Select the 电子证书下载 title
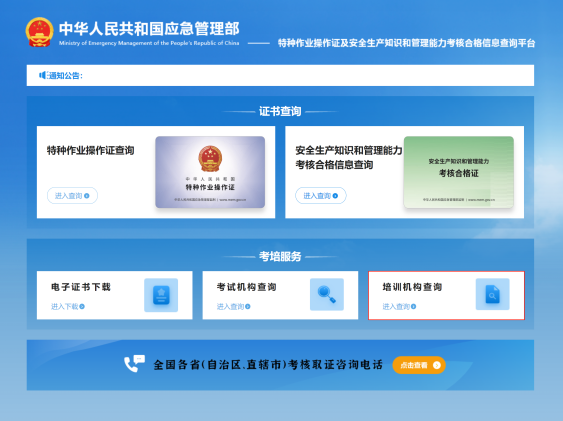Image resolution: width=563 pixels, height=421 pixels. pos(81,287)
